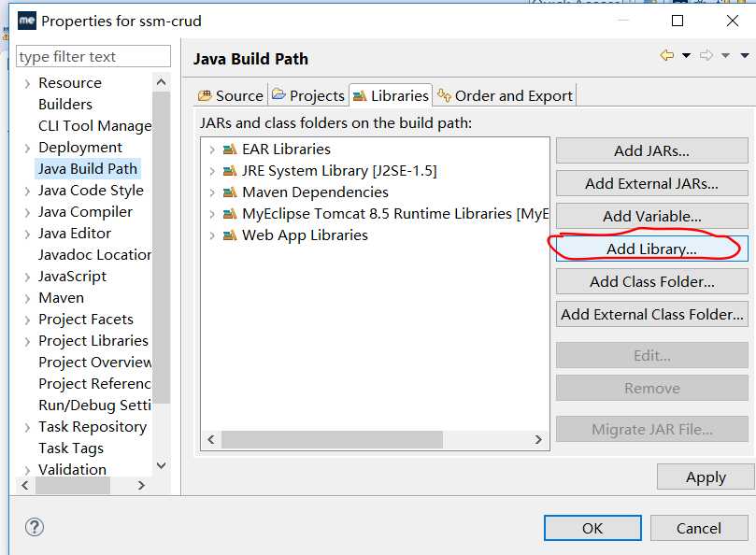
Task: Maximize the Properties dialog window
Action: point(678,21)
